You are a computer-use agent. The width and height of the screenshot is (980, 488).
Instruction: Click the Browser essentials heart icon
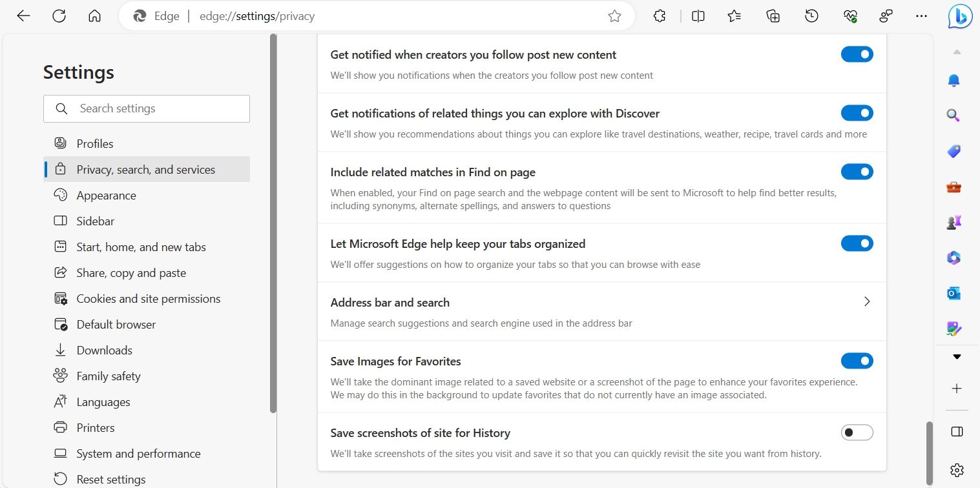[850, 16]
